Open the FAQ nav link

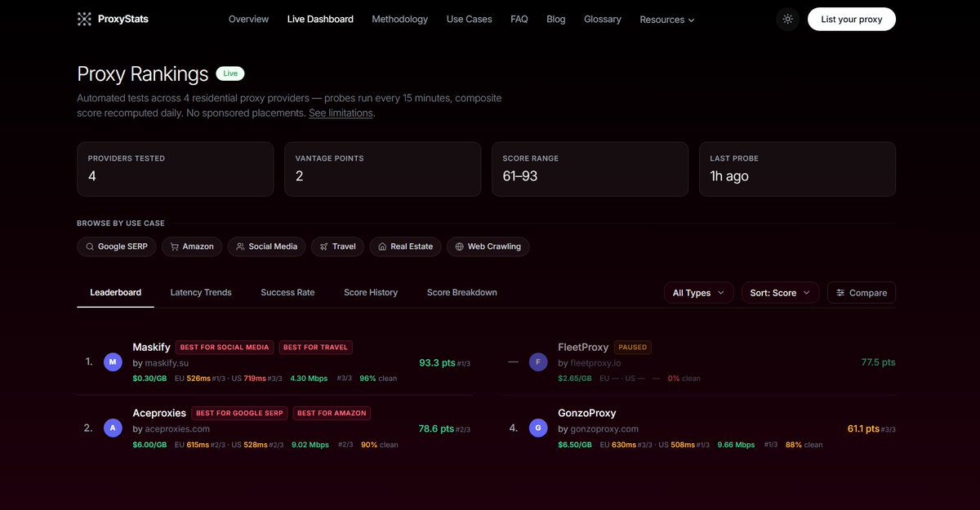519,19
